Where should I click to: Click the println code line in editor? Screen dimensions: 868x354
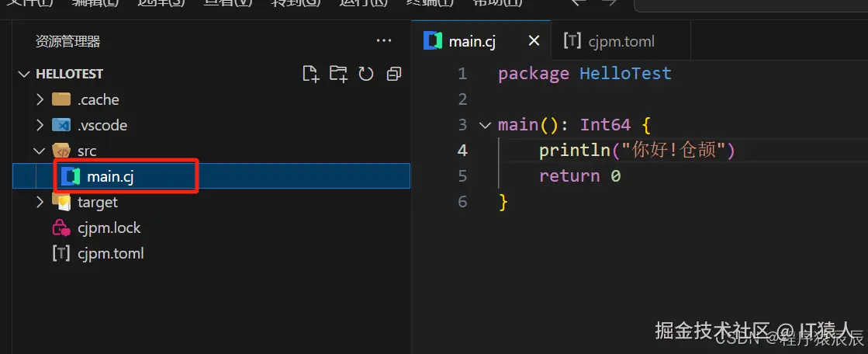(636, 151)
